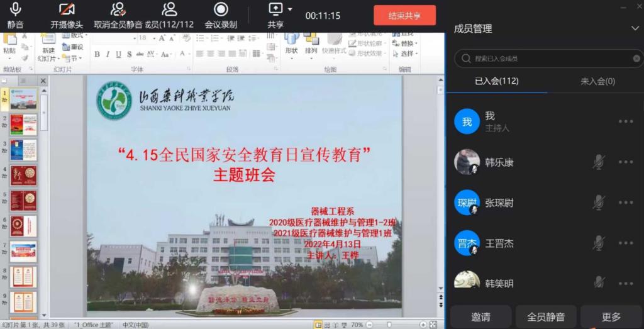The height and width of the screenshot is (329, 644).
Task: Expand the share options dropdown arrow
Action: pyautogui.click(x=290, y=9)
